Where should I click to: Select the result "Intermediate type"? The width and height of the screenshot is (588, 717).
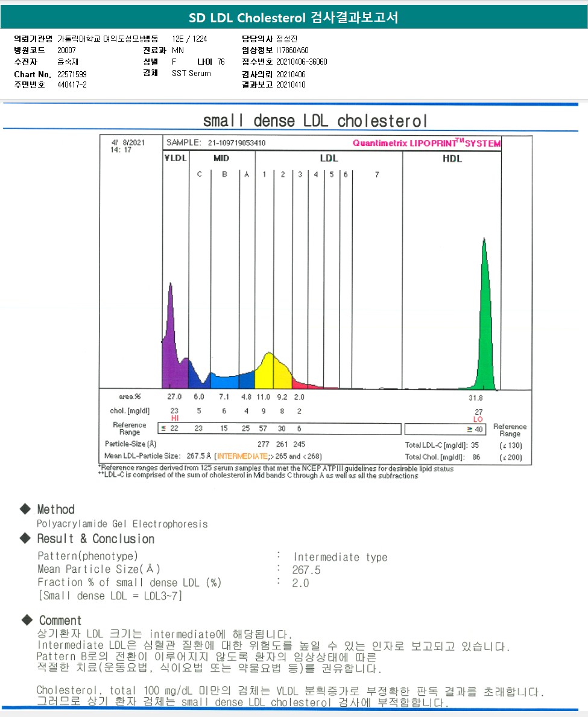(340, 557)
